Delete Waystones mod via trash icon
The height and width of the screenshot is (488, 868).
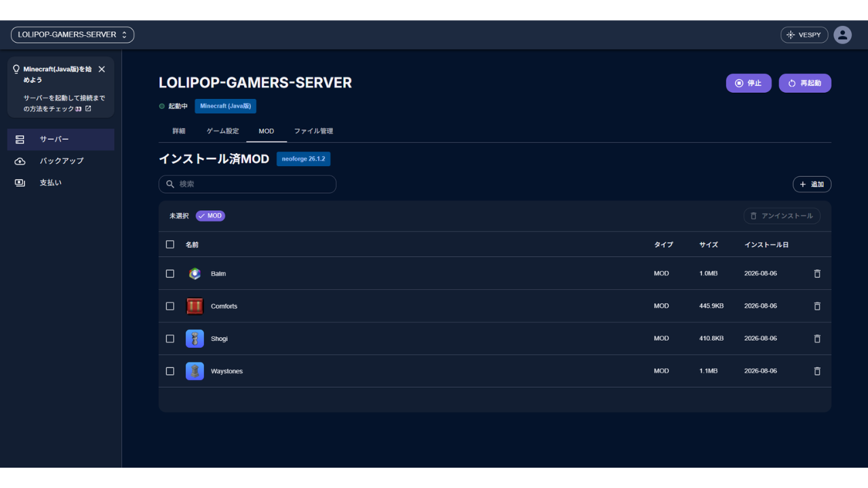tap(817, 371)
